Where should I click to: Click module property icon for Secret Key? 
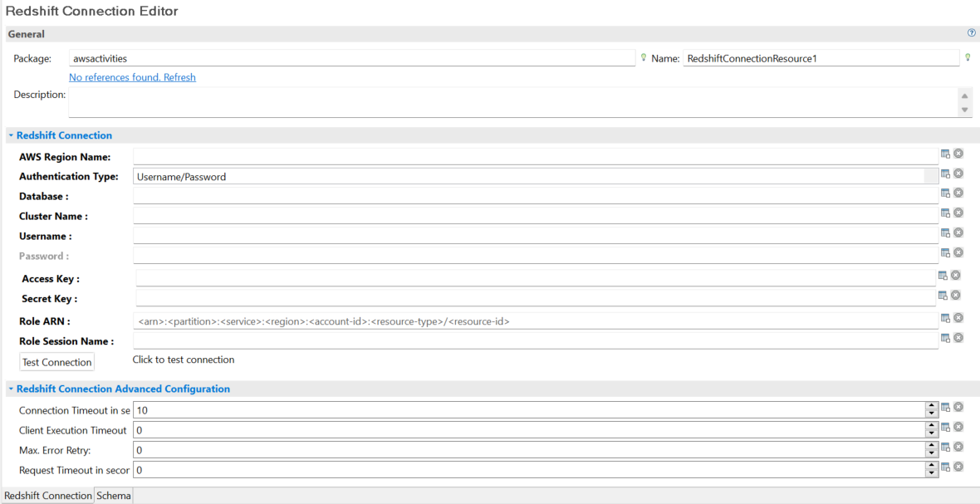click(x=943, y=296)
